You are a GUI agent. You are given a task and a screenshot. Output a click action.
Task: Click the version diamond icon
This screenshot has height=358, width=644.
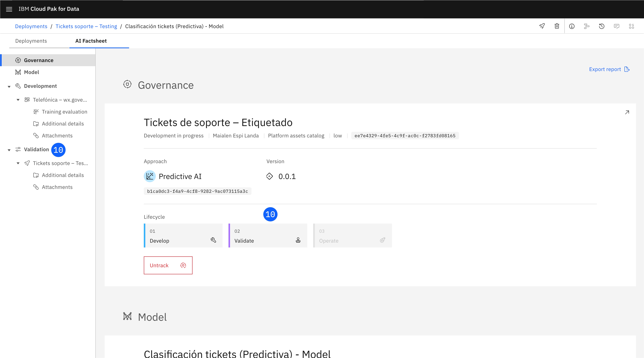pyautogui.click(x=269, y=176)
